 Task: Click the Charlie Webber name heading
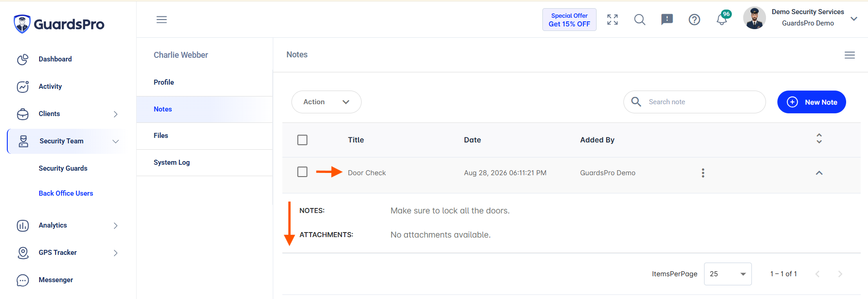[x=181, y=55]
